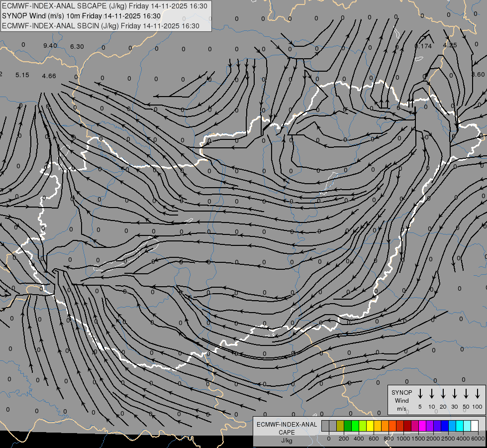487x448 pixels.
Task: Click the wind arrow above the 50 label
Action: [466, 393]
